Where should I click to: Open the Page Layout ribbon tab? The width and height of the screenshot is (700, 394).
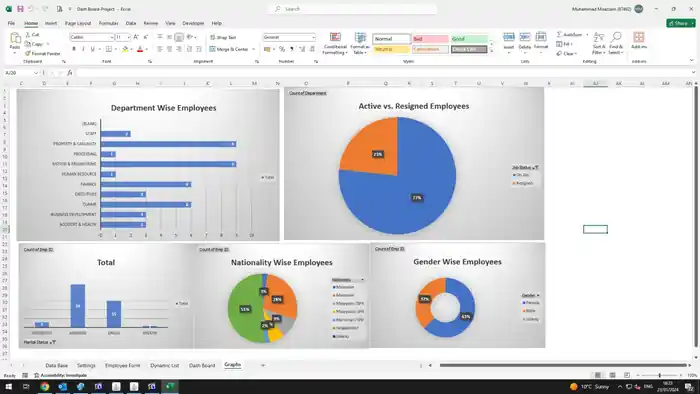78,23
